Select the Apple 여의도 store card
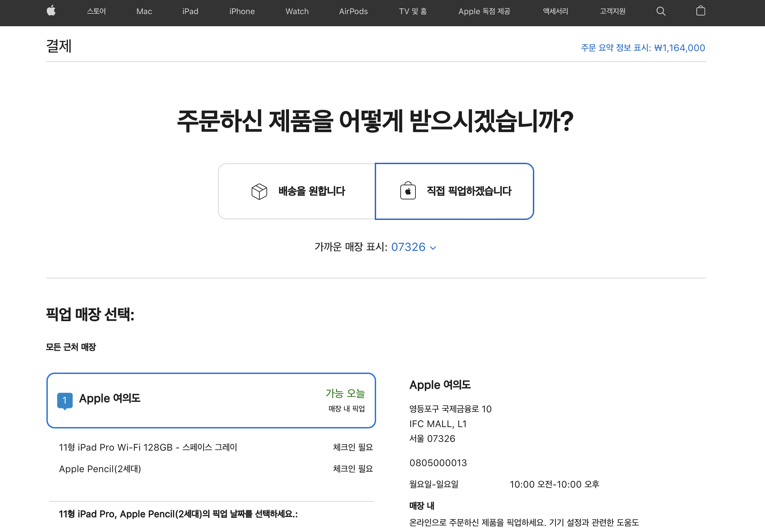This screenshot has width=765, height=532. click(211, 400)
